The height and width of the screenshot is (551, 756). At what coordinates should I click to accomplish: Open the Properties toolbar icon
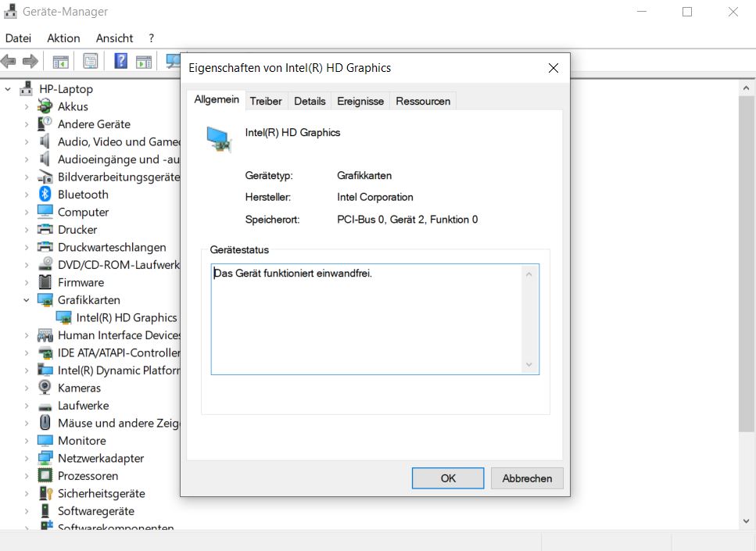click(x=91, y=61)
